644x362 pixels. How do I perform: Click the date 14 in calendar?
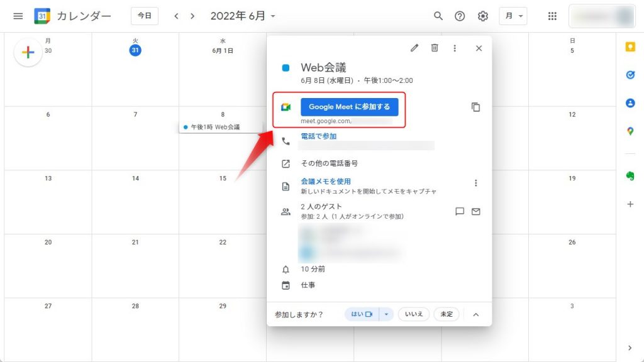click(136, 178)
